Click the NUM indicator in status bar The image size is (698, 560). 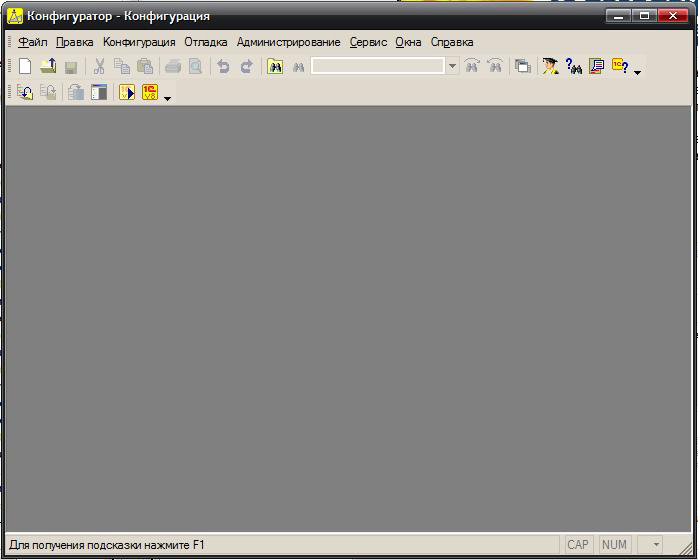pyautogui.click(x=614, y=545)
